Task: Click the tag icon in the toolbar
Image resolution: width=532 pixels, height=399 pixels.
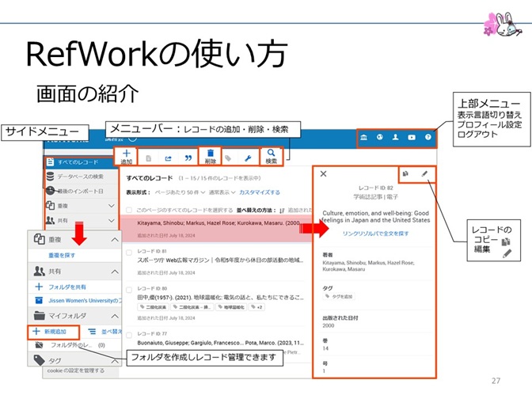Action: tap(228, 158)
